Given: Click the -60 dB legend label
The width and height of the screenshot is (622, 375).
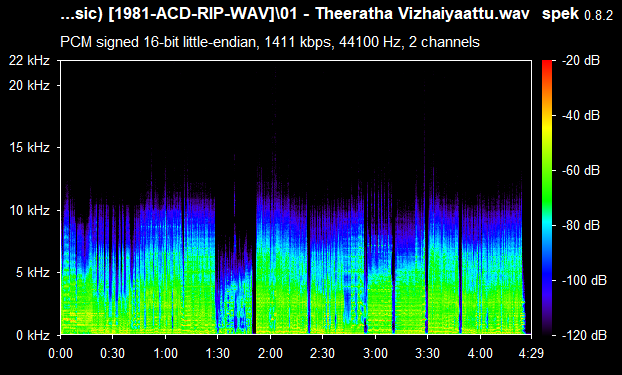Looking at the screenshot, I should point(581,171).
